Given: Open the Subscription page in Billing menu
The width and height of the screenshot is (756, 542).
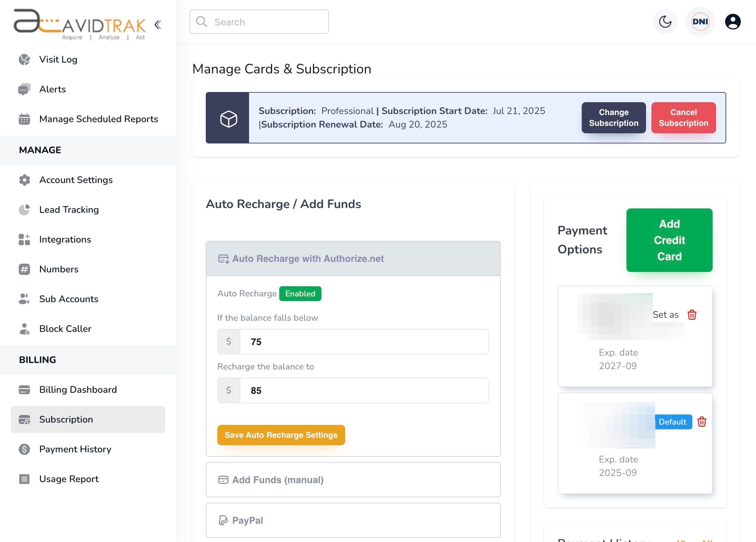Looking at the screenshot, I should coord(66,420).
